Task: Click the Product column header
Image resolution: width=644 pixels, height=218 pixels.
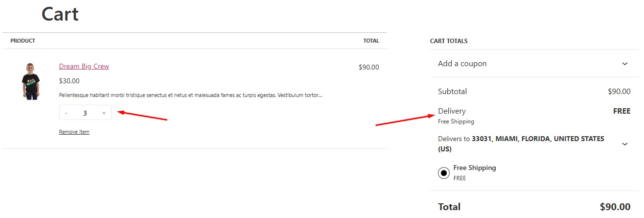Action: (23, 41)
